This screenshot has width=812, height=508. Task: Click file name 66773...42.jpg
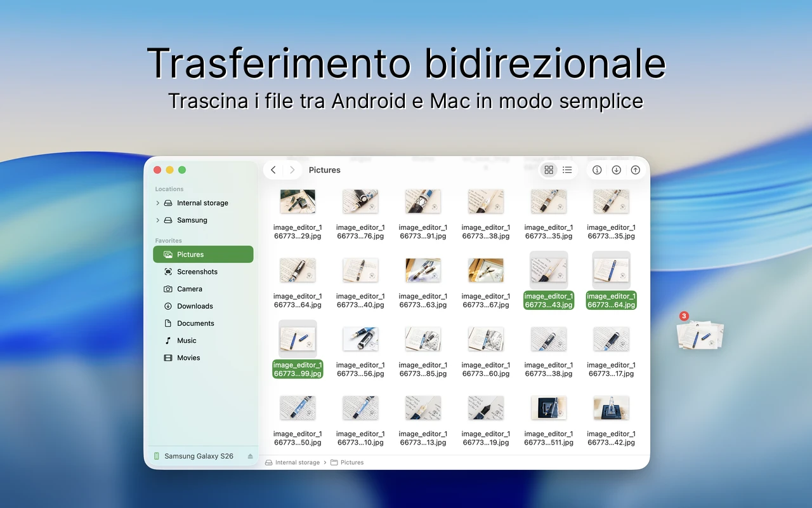click(x=612, y=438)
